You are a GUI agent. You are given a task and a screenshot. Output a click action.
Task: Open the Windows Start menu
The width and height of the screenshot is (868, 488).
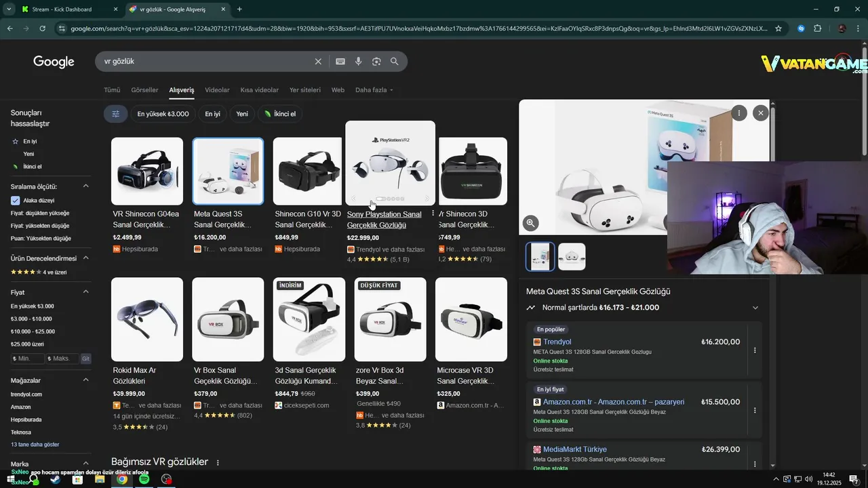pyautogui.click(x=11, y=479)
